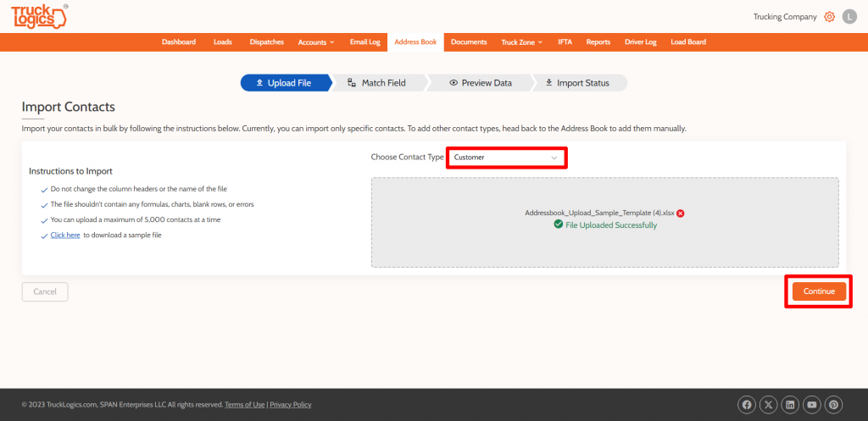Open TruckLogics LinkedIn icon
The width and height of the screenshot is (868, 421).
point(790,405)
